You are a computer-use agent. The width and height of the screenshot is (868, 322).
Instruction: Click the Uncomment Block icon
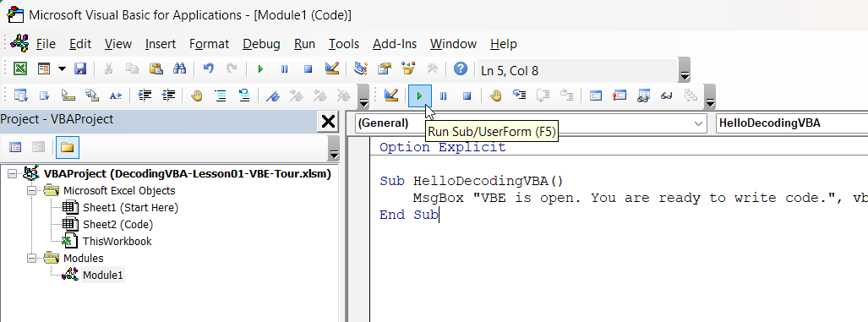[244, 96]
